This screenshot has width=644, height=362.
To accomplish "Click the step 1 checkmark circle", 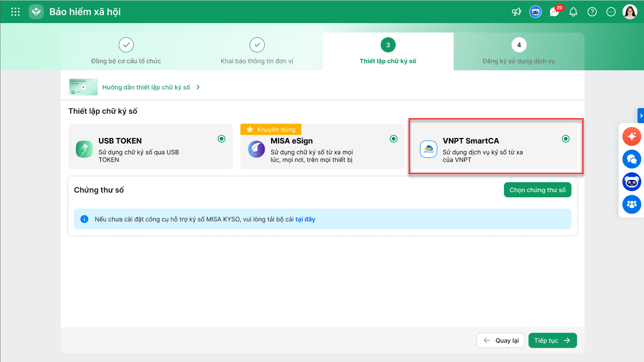I will point(126,45).
